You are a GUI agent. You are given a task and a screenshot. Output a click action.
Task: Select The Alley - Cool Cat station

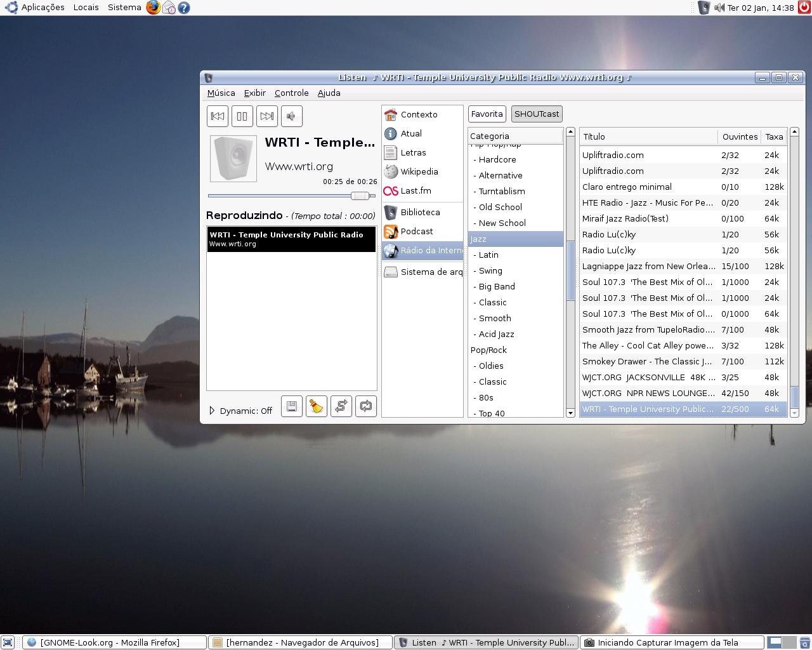pos(683,345)
